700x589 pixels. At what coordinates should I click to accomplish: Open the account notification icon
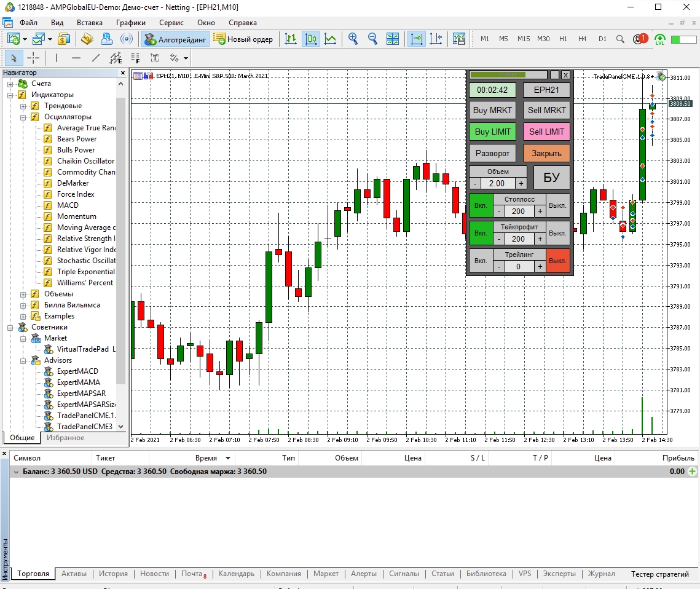pyautogui.click(x=640, y=39)
